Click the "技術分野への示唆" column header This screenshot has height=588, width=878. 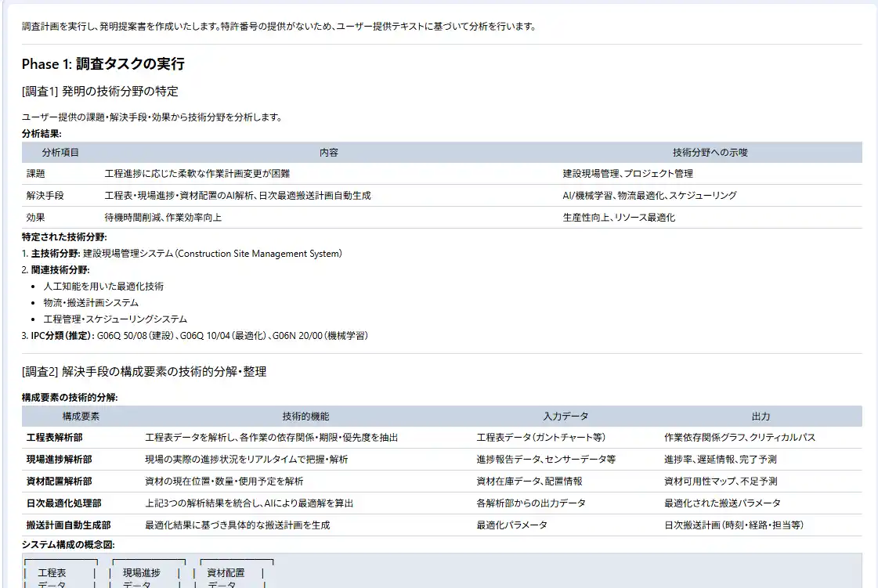click(x=710, y=153)
